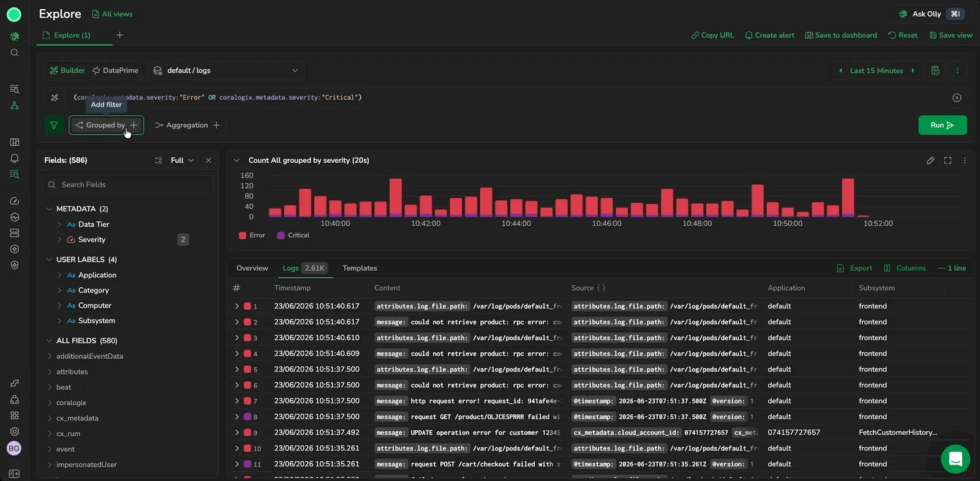Click the filter funnel icon
Viewport: 980px width, 481px height.
pos(54,125)
